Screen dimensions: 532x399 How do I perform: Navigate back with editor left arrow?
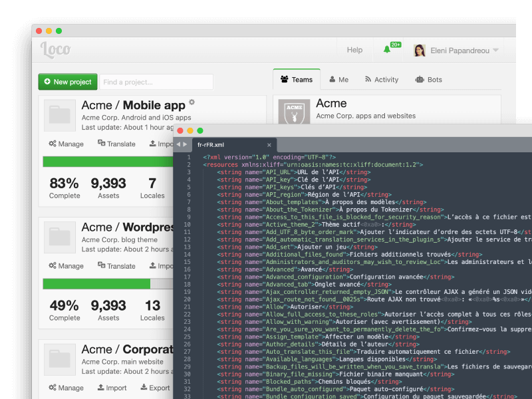click(x=178, y=144)
